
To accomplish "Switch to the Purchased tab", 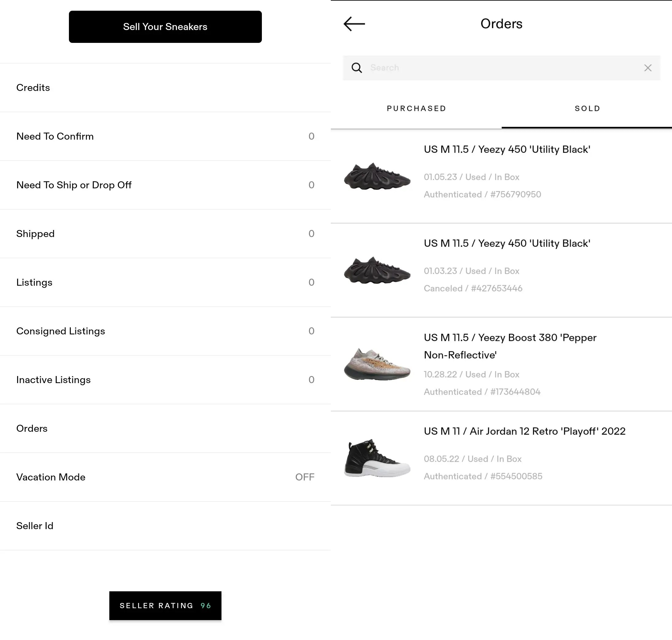I will pos(416,108).
